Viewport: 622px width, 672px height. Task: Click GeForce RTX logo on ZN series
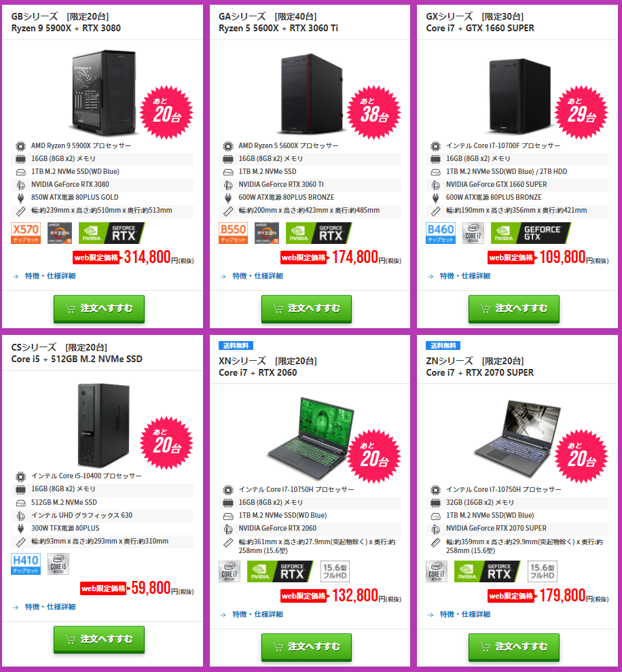pos(487,571)
